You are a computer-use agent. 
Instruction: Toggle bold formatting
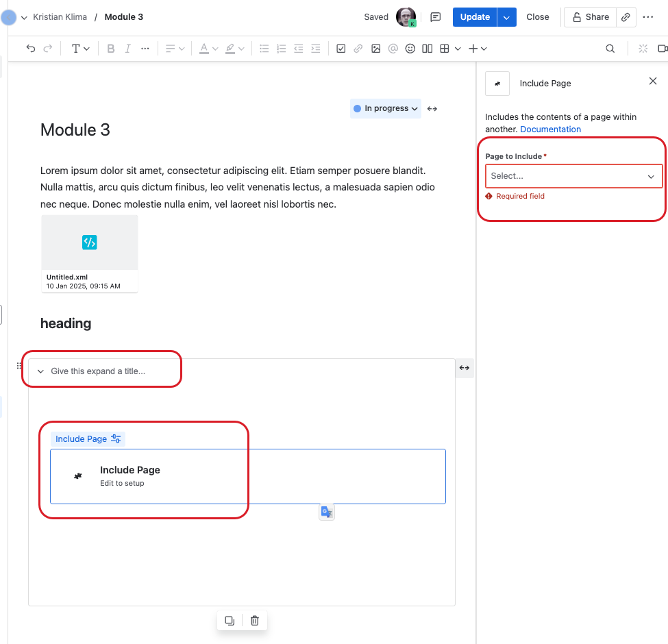(x=111, y=49)
